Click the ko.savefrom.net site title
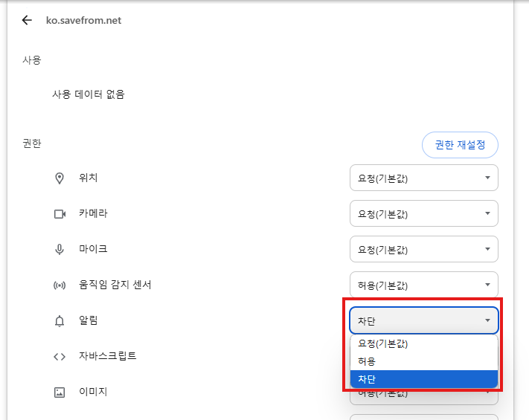This screenshot has width=529, height=420. click(x=83, y=21)
